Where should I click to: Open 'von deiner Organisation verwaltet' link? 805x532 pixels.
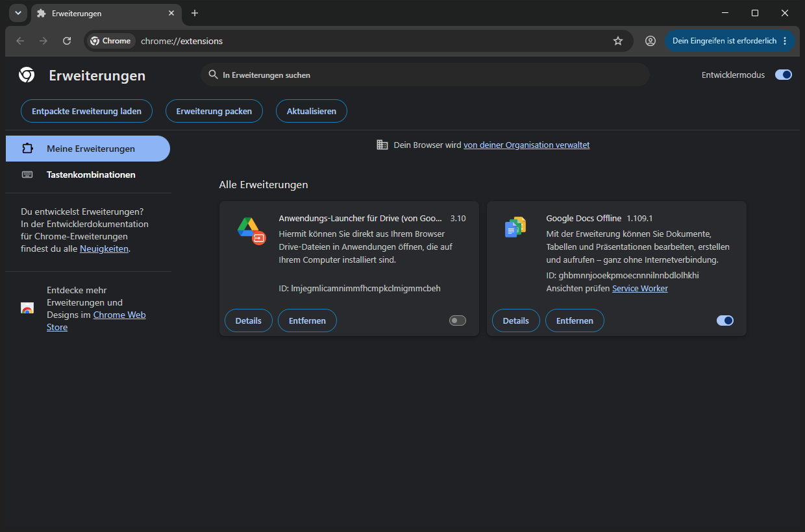(526, 145)
